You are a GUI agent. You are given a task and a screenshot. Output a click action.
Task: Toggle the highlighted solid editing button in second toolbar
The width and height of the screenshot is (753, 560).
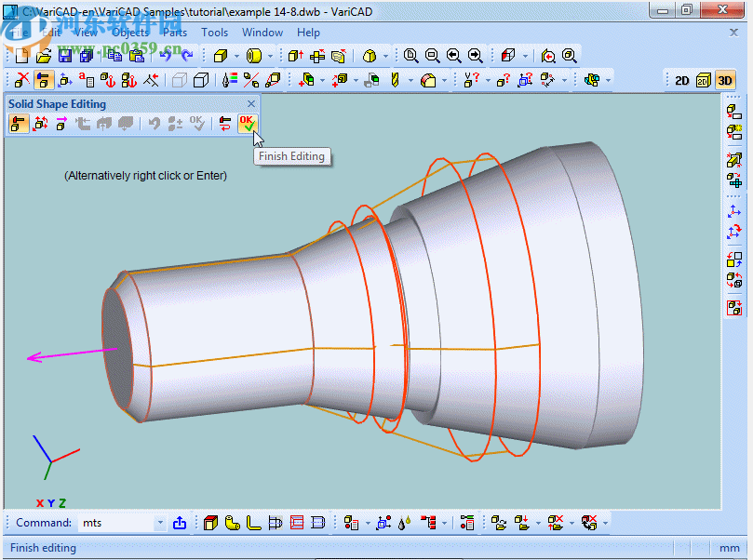click(43, 80)
